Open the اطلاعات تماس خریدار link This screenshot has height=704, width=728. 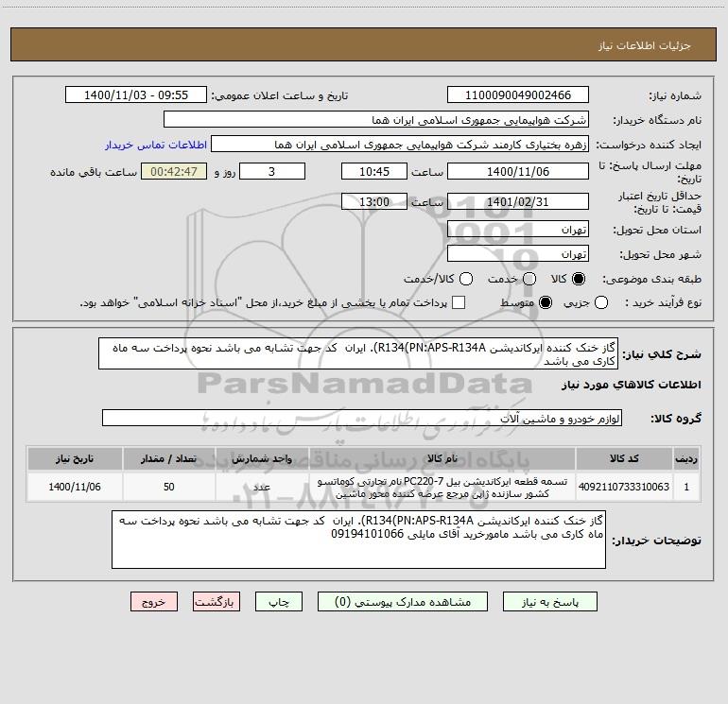tap(156, 145)
